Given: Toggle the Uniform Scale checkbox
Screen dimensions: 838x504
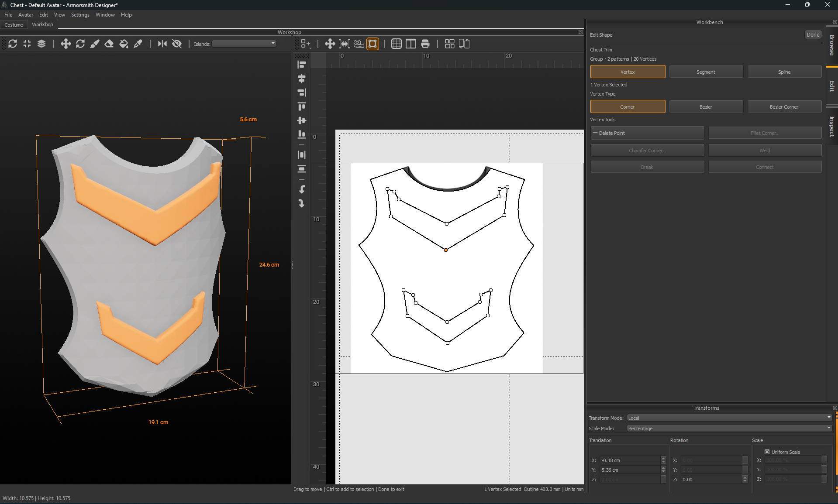Looking at the screenshot, I should (767, 452).
